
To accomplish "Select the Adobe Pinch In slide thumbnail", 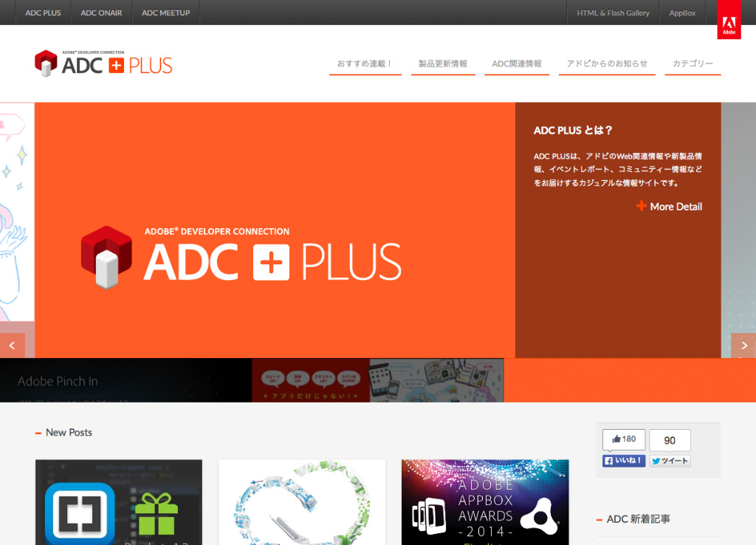I will pyautogui.click(x=126, y=380).
